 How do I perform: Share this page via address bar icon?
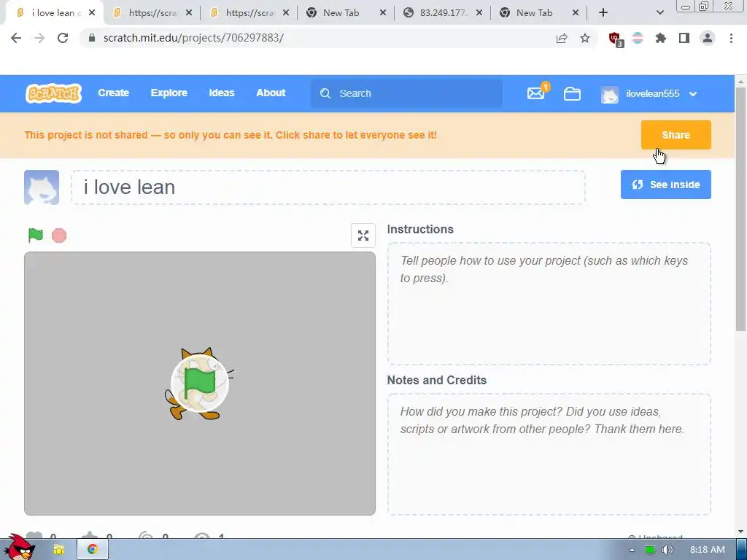coord(562,38)
